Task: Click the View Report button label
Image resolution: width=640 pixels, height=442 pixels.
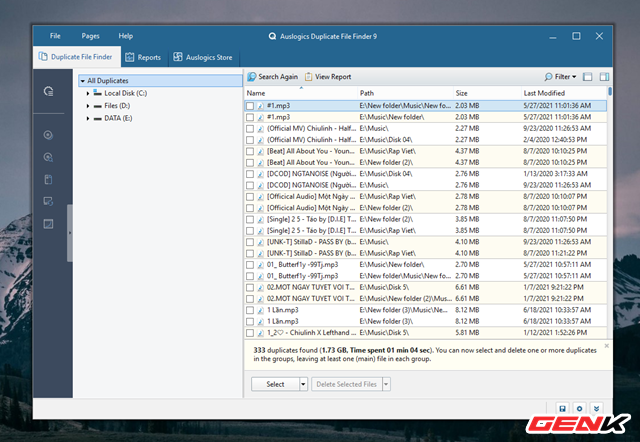Action: coord(333,77)
